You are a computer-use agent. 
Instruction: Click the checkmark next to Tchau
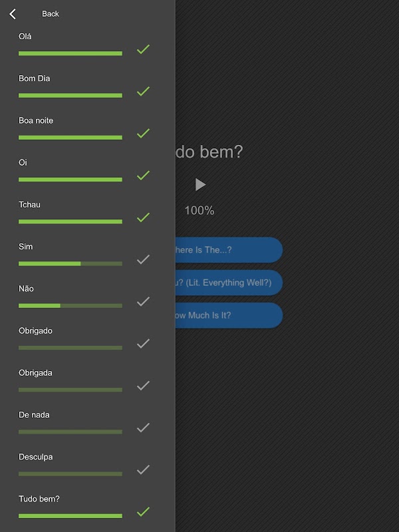143,217
